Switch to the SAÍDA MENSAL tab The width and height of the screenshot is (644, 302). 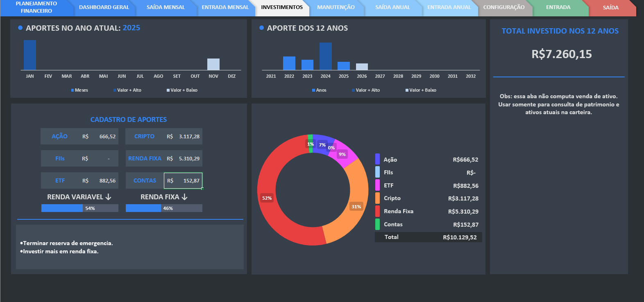tap(166, 7)
